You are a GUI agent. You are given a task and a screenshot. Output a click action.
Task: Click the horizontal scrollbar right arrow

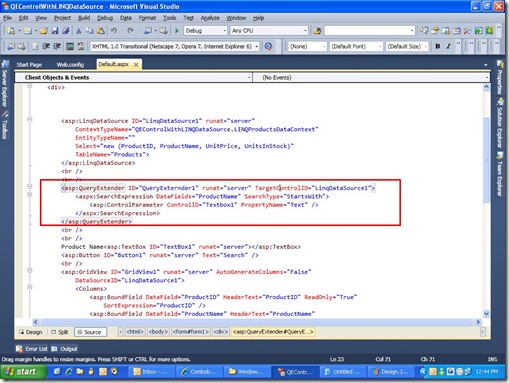coord(478,322)
